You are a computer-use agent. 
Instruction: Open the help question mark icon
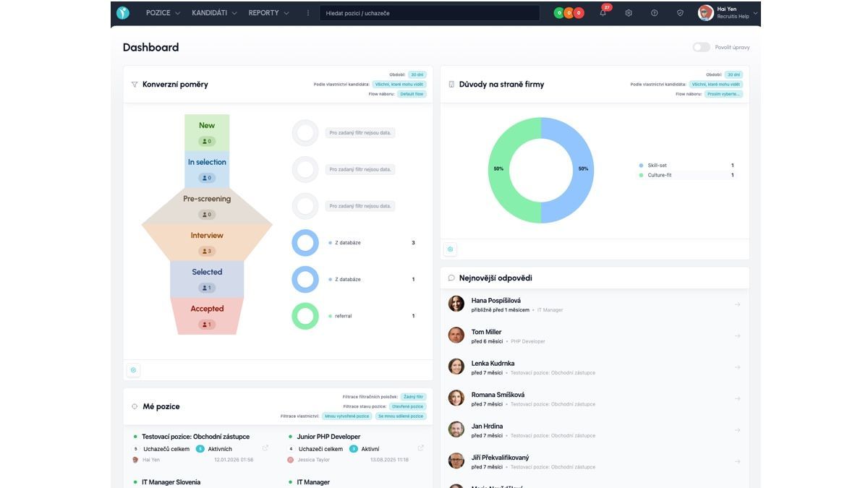coord(654,13)
